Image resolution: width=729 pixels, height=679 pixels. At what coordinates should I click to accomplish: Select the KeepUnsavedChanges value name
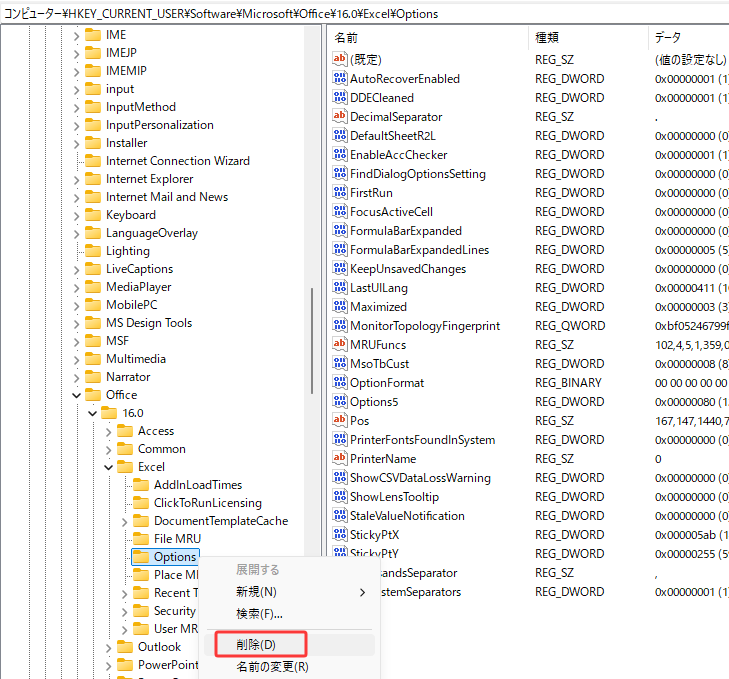(x=408, y=269)
